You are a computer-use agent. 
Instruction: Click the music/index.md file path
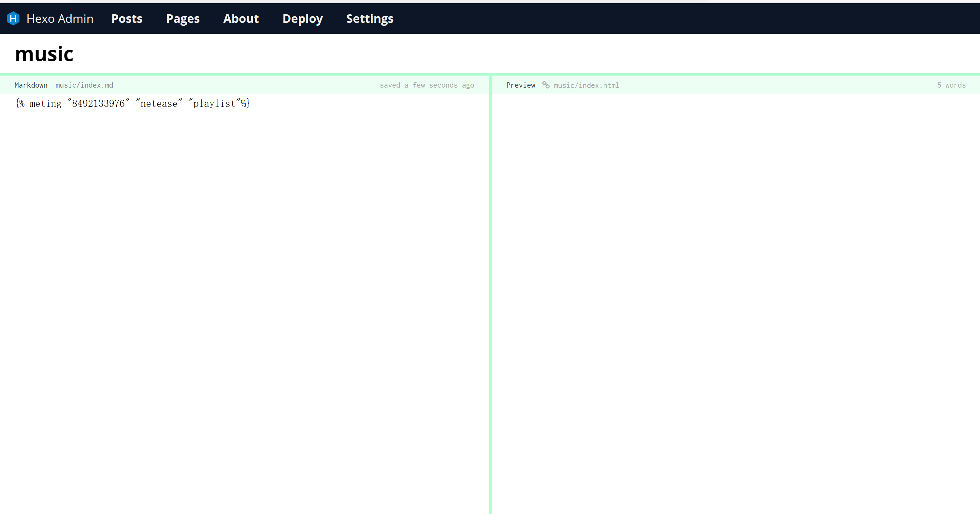tap(84, 85)
